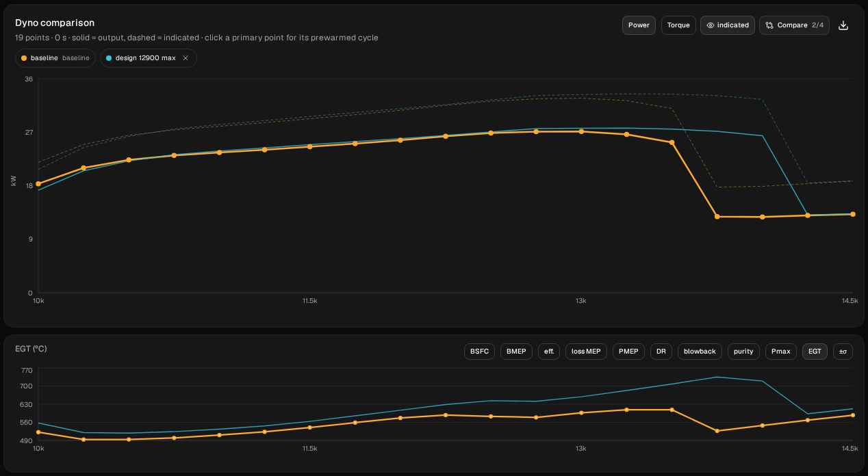Click the baseline power point at 10k
The image size is (868, 476).
click(x=38, y=184)
